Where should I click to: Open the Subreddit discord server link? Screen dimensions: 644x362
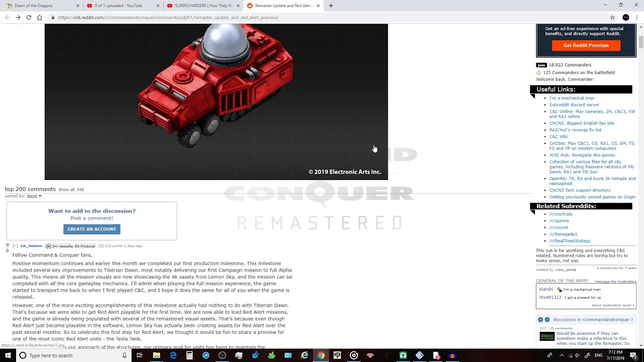click(574, 105)
